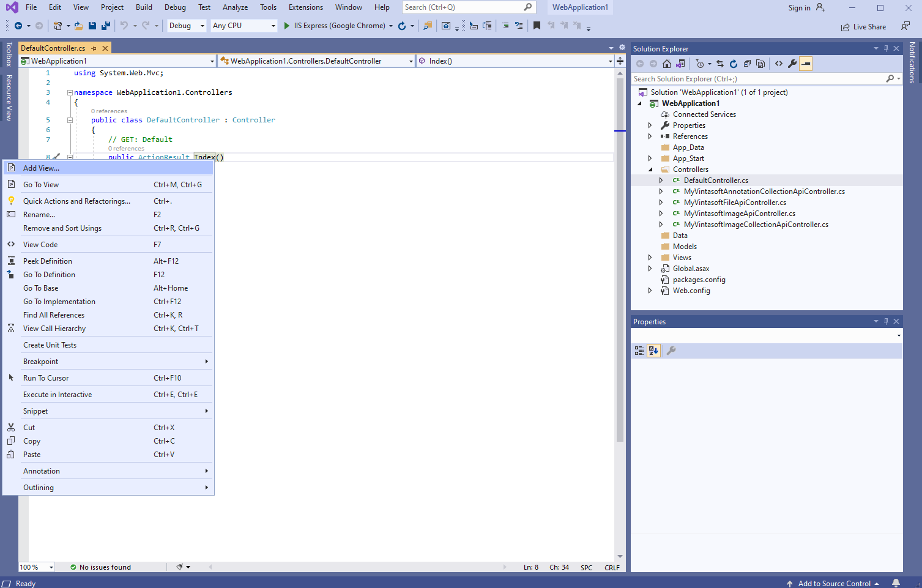Expand the References node
Viewport: 922px width, 588px height.
(x=650, y=136)
